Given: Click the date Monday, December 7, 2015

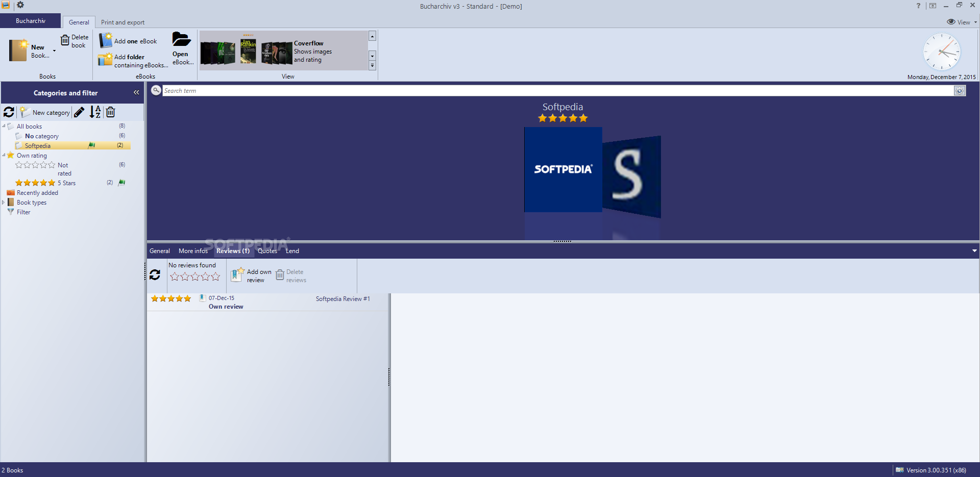Looking at the screenshot, I should click(941, 77).
